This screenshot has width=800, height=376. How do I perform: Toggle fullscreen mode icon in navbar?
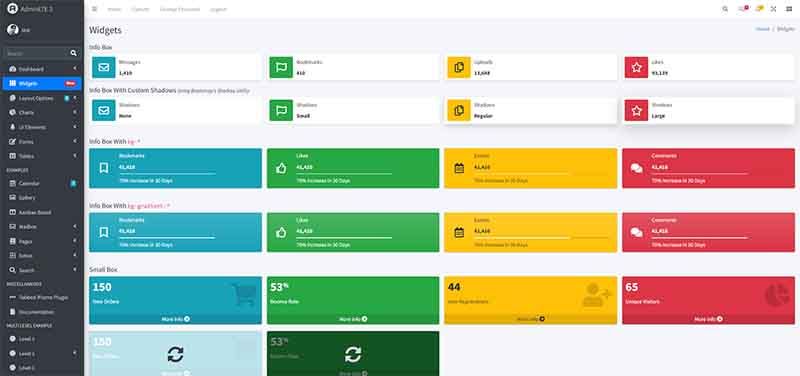point(773,9)
